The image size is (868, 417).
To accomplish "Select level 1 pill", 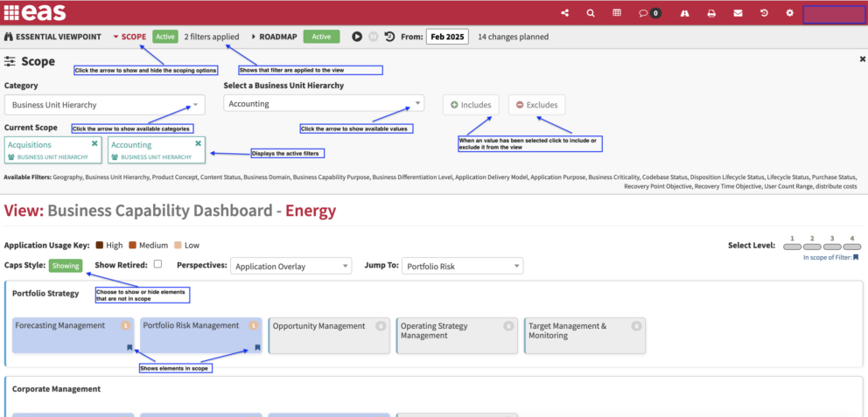I will [x=792, y=247].
